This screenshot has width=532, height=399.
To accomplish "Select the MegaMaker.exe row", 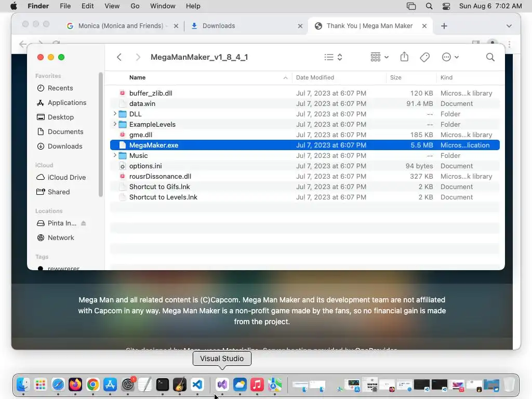I will [x=304, y=145].
